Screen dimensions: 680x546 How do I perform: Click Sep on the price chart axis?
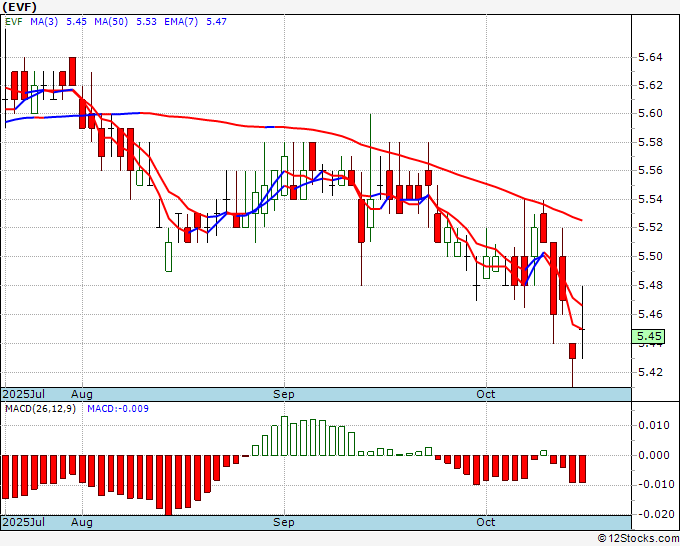pyautogui.click(x=284, y=394)
